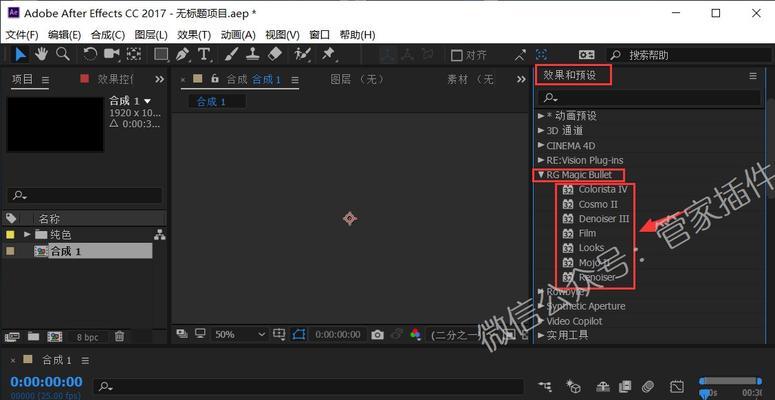Expand the CINEMA 4D effects category
This screenshot has width=775, height=400.
point(541,145)
